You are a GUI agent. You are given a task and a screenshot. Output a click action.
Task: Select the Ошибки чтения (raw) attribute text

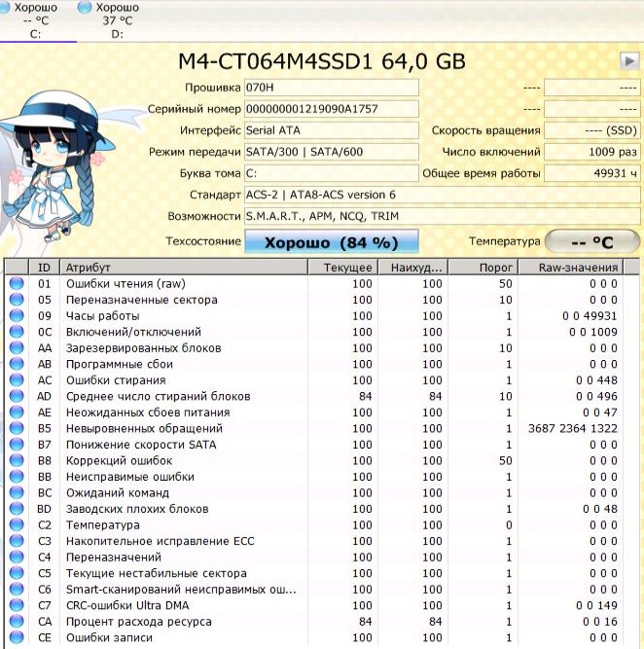125,284
